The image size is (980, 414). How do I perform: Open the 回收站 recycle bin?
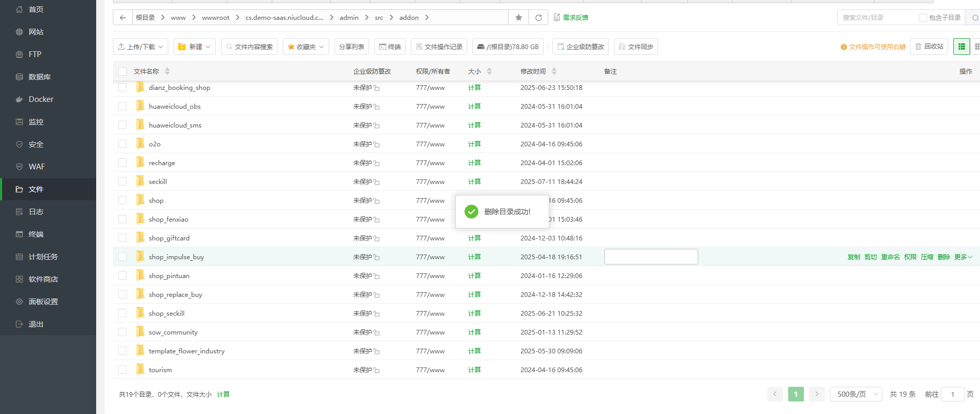point(929,47)
